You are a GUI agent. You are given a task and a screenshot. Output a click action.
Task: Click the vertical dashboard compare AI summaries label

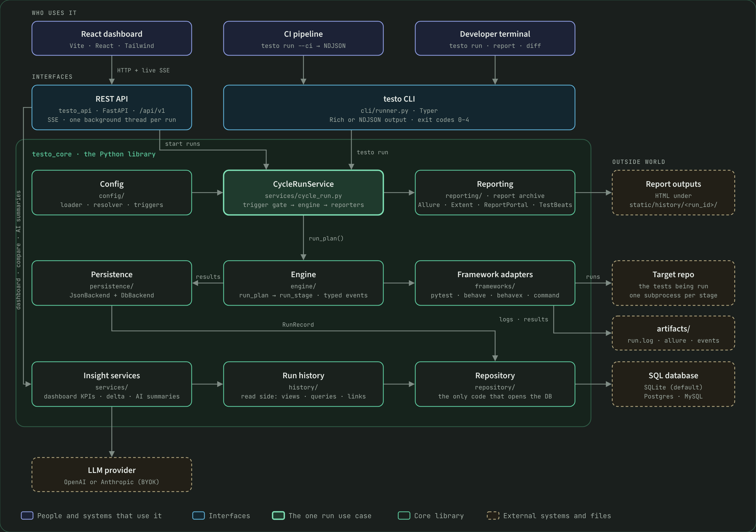pos(18,250)
